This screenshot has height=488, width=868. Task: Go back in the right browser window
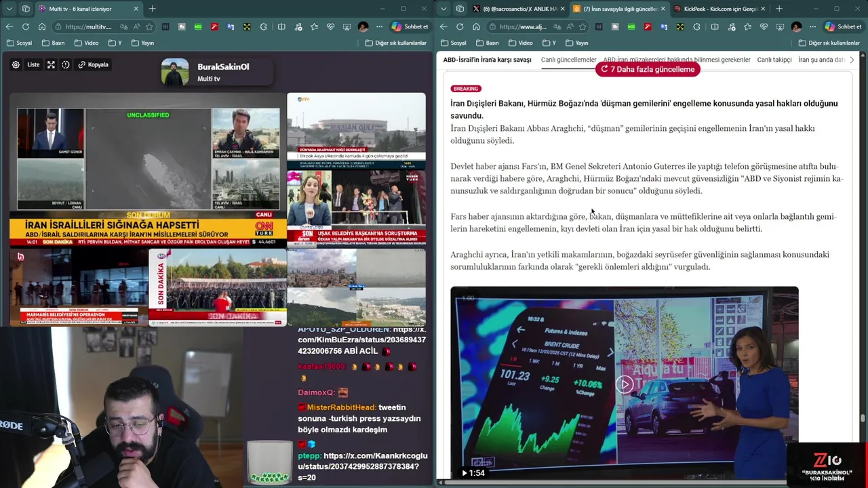click(x=443, y=26)
